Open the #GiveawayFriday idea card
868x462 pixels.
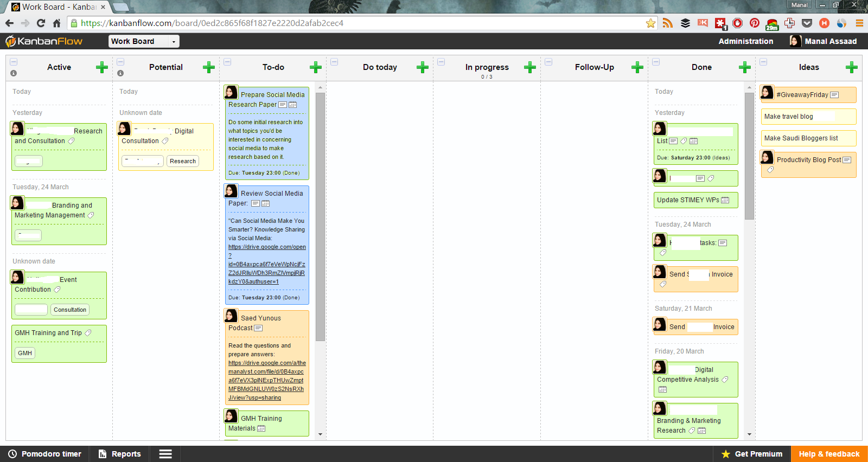pyautogui.click(x=808, y=95)
